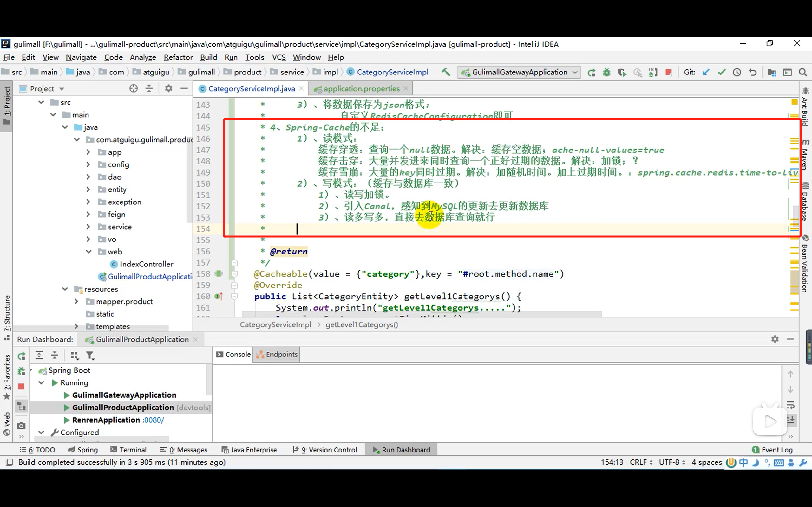Switch to application.properties editor tab

coord(361,88)
